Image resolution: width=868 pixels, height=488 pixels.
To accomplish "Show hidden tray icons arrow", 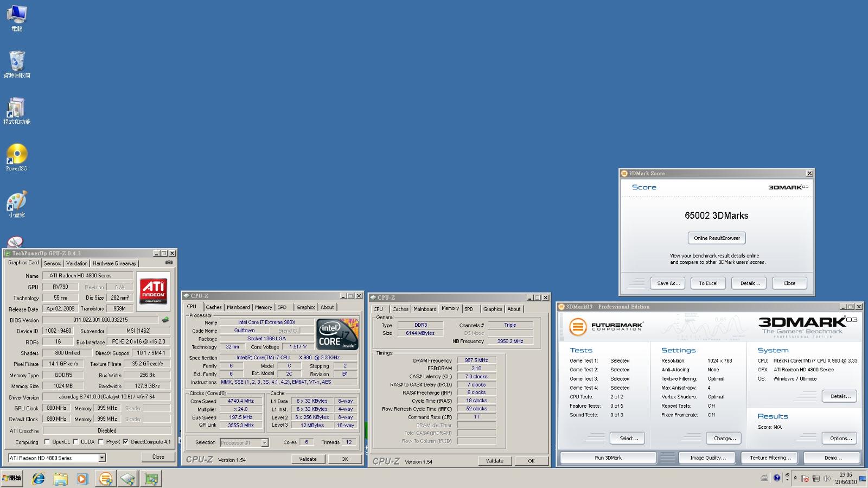I will (795, 478).
